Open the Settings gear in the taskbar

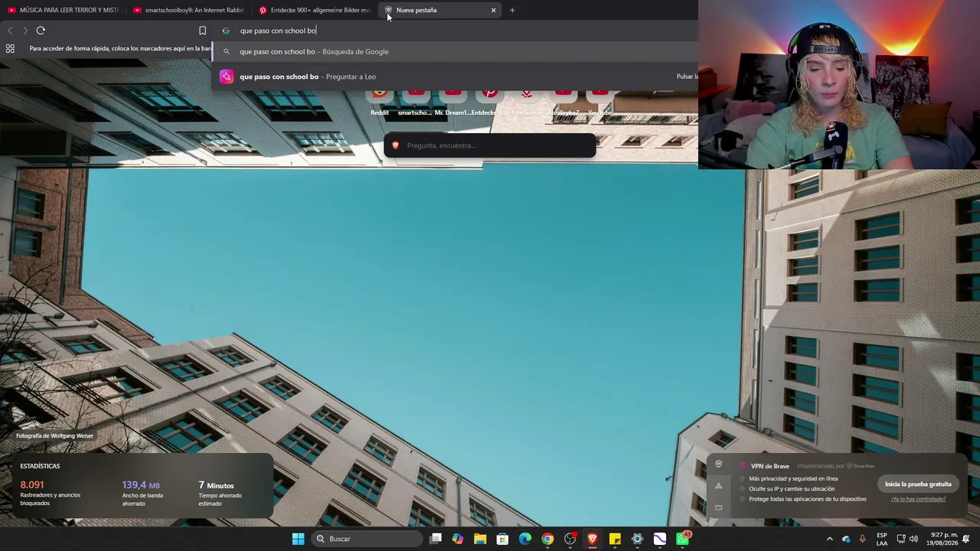[637, 539]
